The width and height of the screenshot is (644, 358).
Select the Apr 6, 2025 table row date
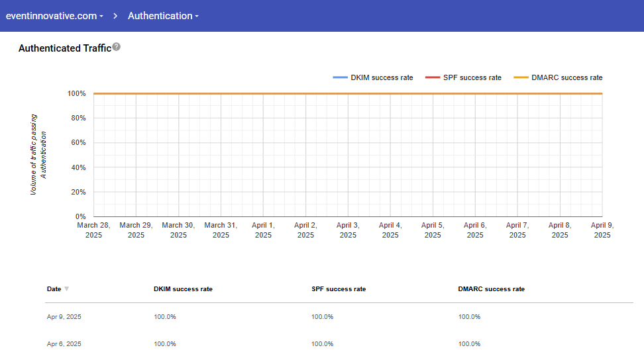point(64,344)
